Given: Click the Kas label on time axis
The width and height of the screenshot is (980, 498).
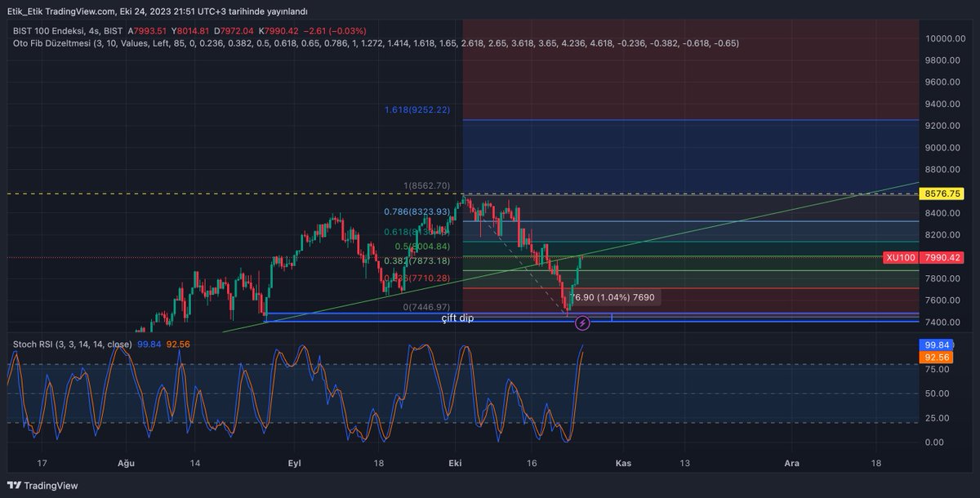Looking at the screenshot, I should 622,463.
